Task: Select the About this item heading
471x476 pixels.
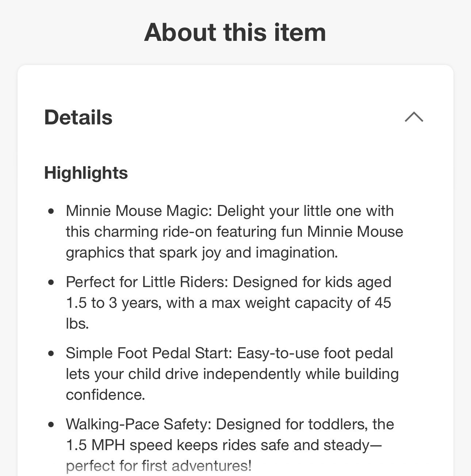Action: (x=235, y=32)
